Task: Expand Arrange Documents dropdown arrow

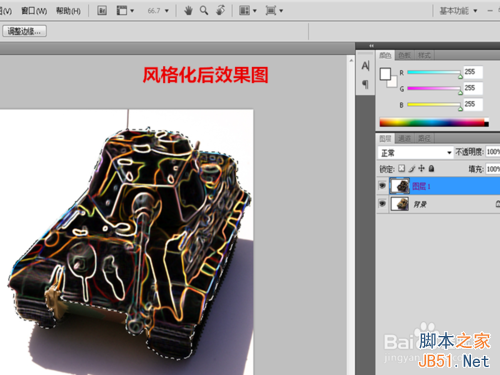Action: 255,11
